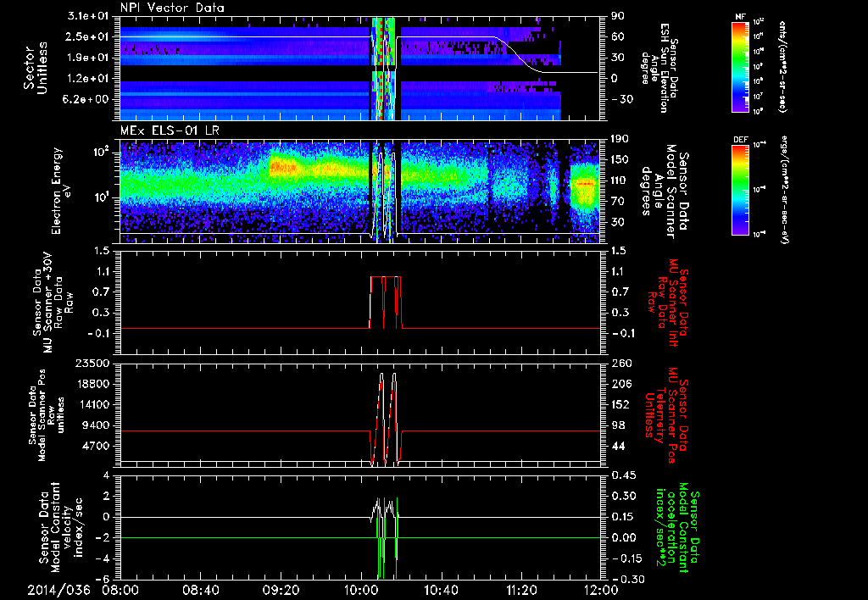868x600 pixels.
Task: Click the green acceleration spikes near 10:10
Action: (x=387, y=538)
